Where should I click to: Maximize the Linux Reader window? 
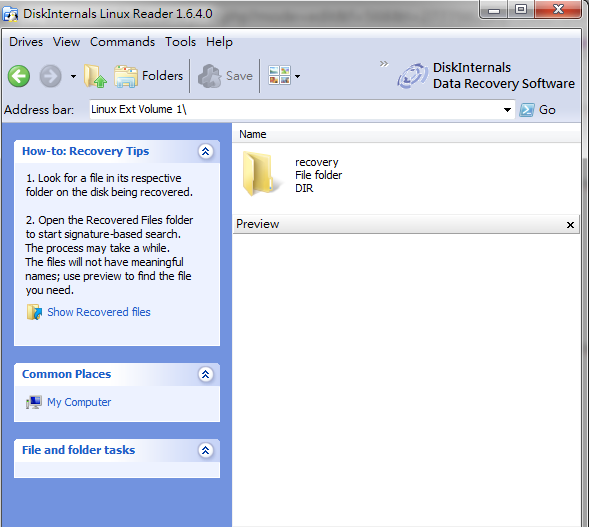521,9
